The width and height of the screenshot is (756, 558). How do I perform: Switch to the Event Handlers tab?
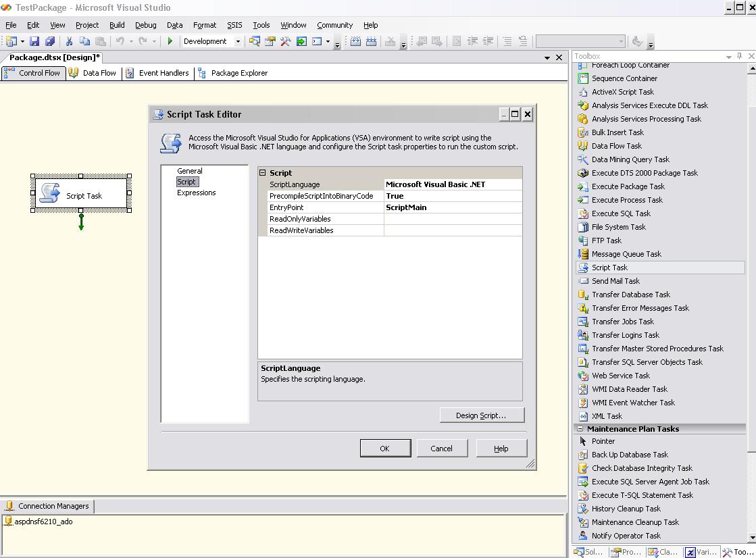point(163,73)
